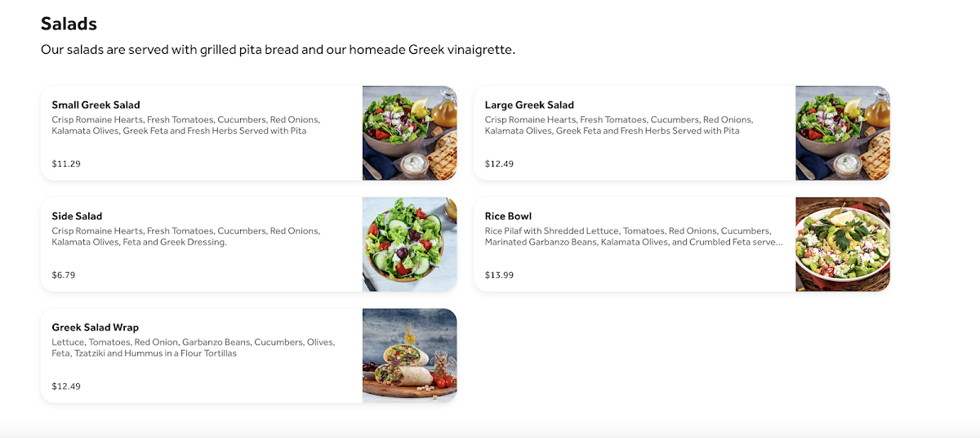
Task: Click the Rice Bowl truncated description text
Action: click(x=633, y=236)
